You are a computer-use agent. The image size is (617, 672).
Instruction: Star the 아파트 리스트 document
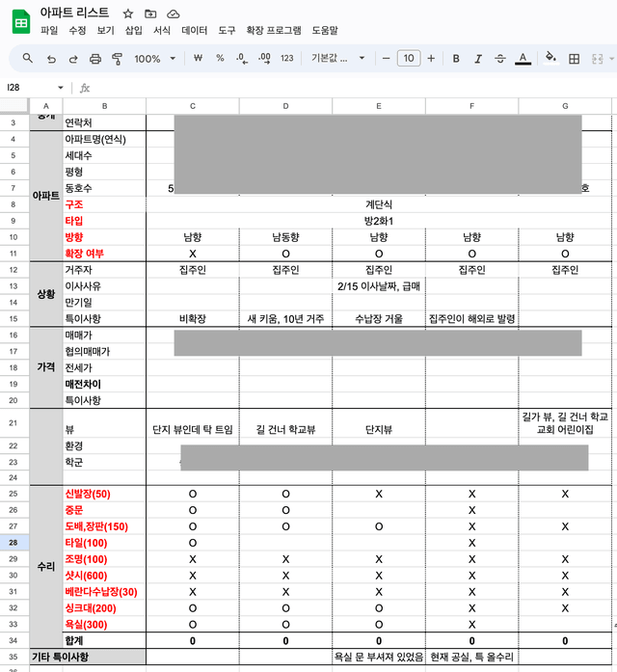tap(127, 13)
